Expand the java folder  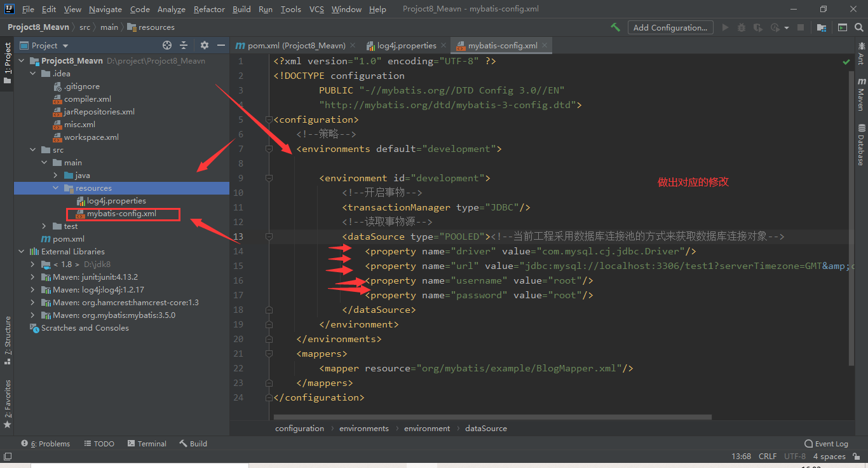click(x=56, y=175)
